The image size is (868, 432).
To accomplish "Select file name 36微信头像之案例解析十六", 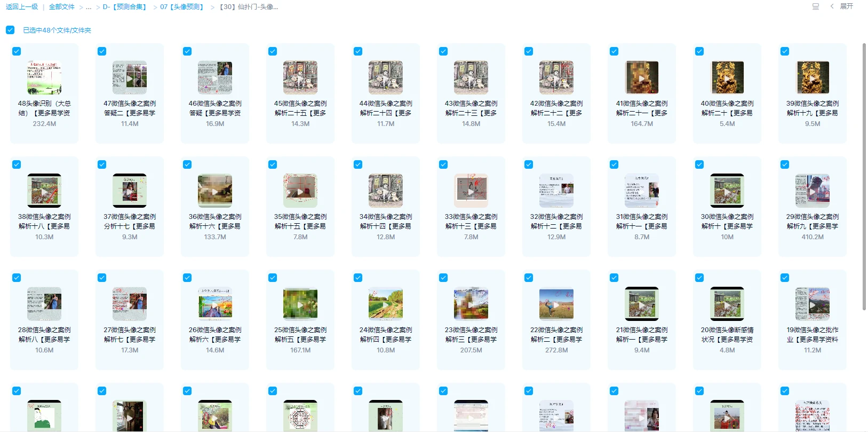I will click(x=215, y=222).
